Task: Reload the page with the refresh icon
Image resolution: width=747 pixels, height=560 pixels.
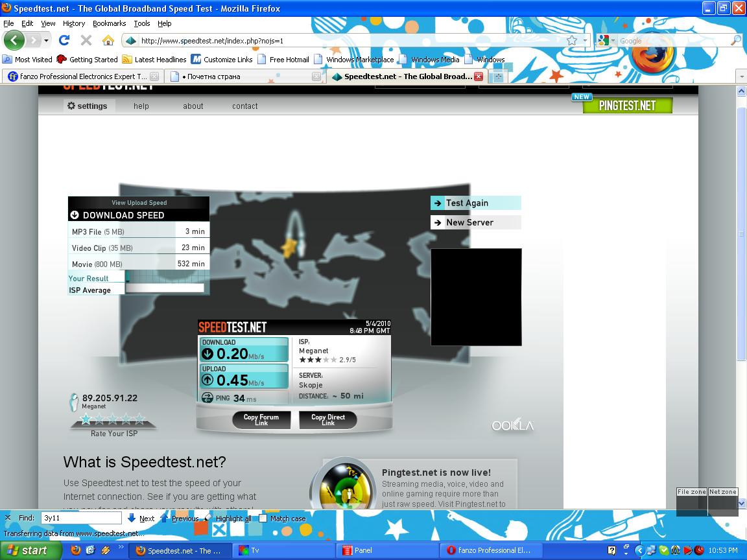Action: (x=64, y=40)
